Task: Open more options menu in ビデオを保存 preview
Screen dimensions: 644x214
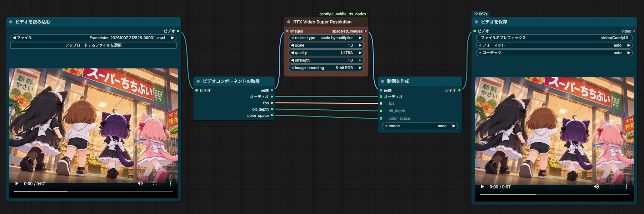Action: pyautogui.click(x=627, y=187)
